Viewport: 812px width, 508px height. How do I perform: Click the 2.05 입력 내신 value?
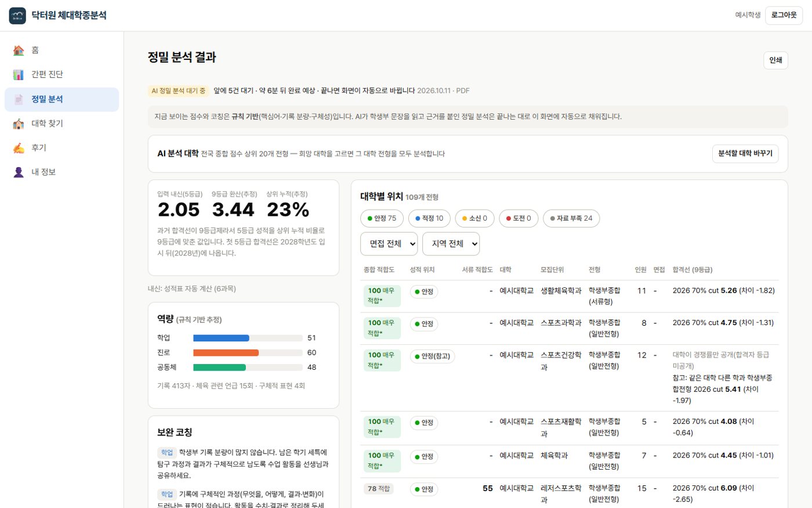179,210
